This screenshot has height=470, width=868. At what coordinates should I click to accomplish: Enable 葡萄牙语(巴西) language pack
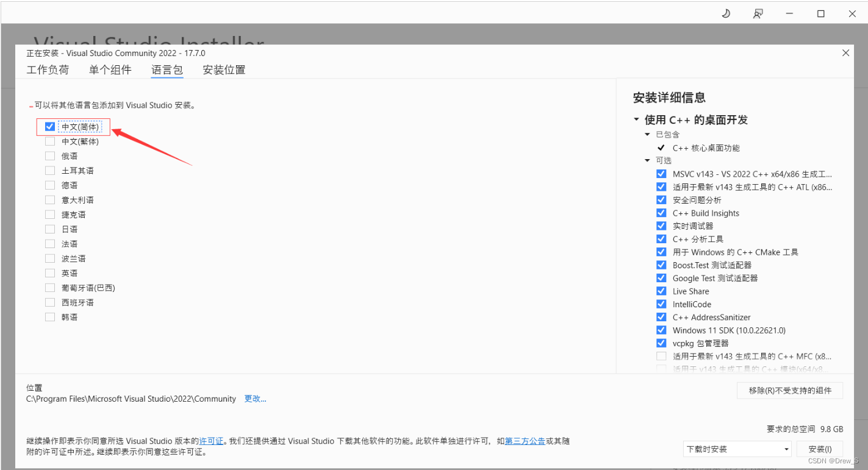click(x=50, y=288)
